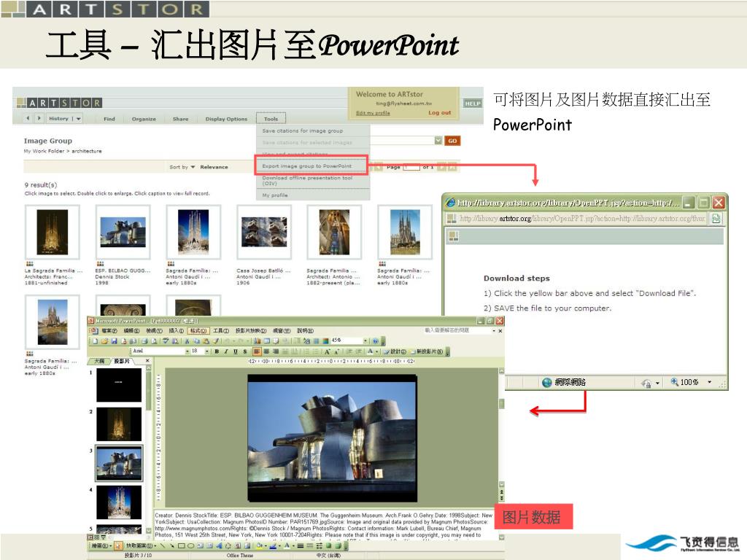The width and height of the screenshot is (747, 560).
Task: Click 新投影片 (New Slide) button
Action: pos(427,351)
